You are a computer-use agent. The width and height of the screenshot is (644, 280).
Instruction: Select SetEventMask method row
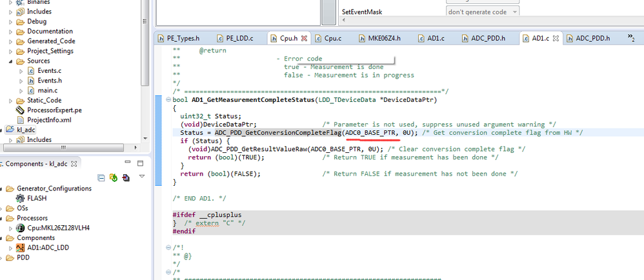point(362,12)
